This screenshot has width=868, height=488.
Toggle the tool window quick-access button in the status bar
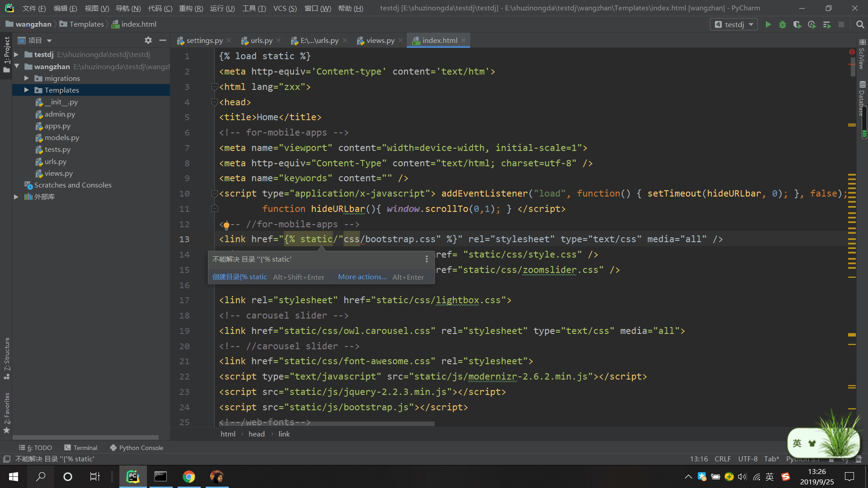(7, 459)
